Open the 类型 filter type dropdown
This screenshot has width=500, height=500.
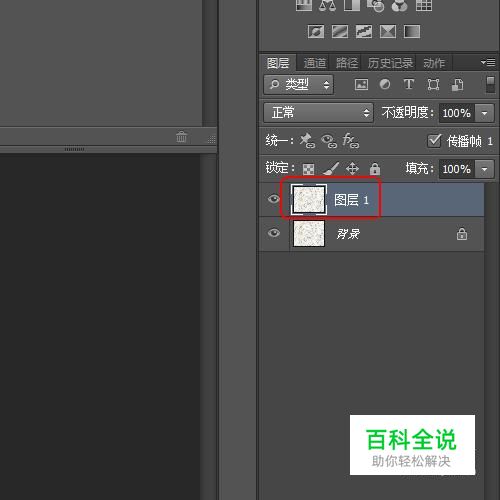pos(299,84)
